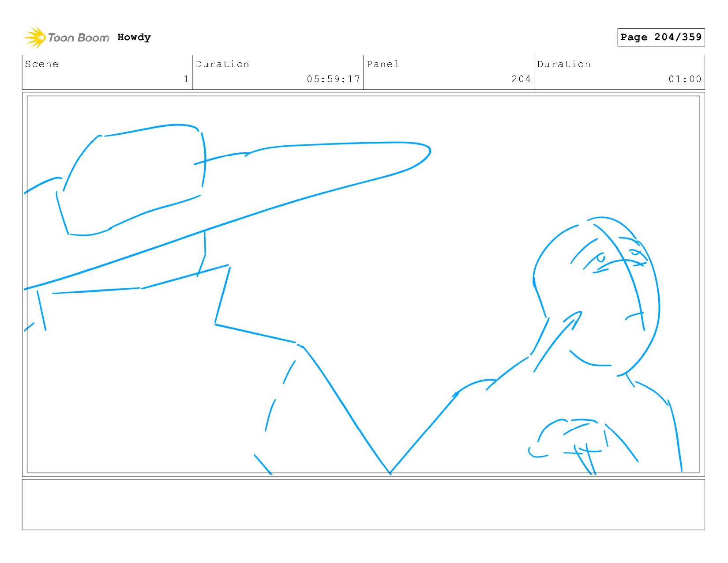Image resolution: width=728 pixels, height=563 pixels.
Task: Click the Toon Boom logo icon
Action: 35,37
